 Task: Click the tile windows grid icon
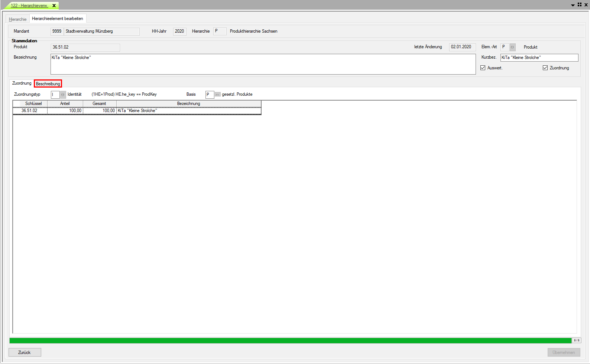pyautogui.click(x=579, y=5)
